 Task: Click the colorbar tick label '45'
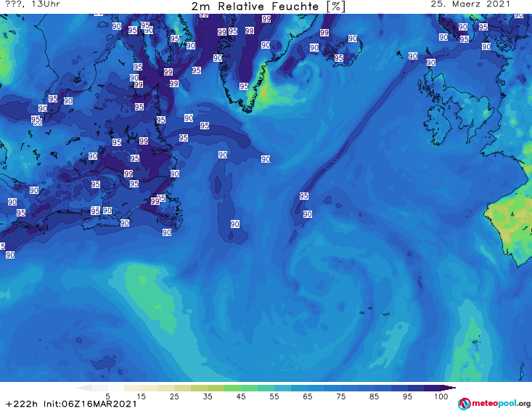(x=240, y=396)
